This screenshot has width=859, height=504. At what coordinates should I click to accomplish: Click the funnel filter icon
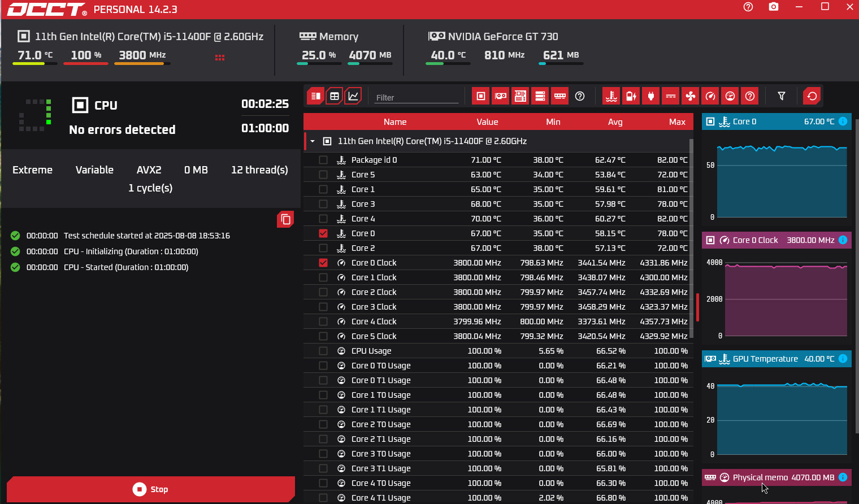point(782,96)
